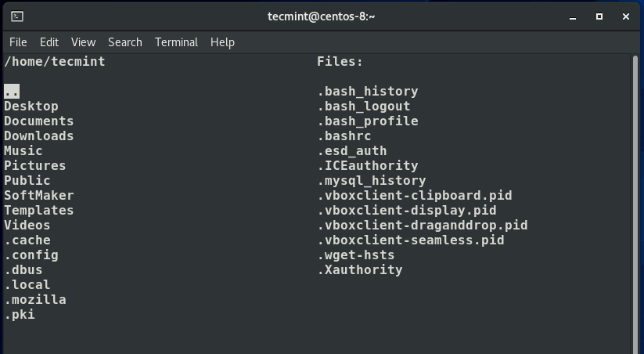Open the View menu
The image size is (644, 354).
83,42
